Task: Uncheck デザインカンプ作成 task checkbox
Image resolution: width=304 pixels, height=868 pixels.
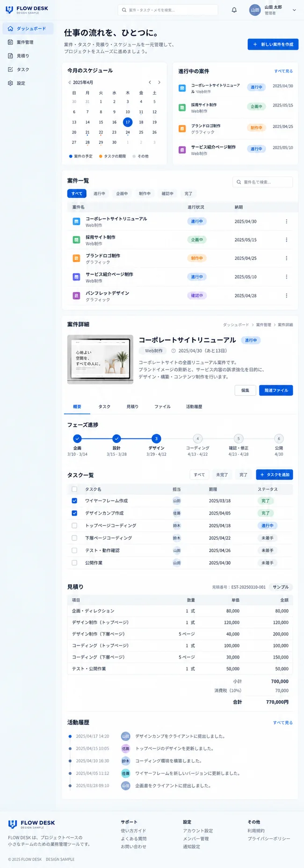Action: [x=74, y=513]
